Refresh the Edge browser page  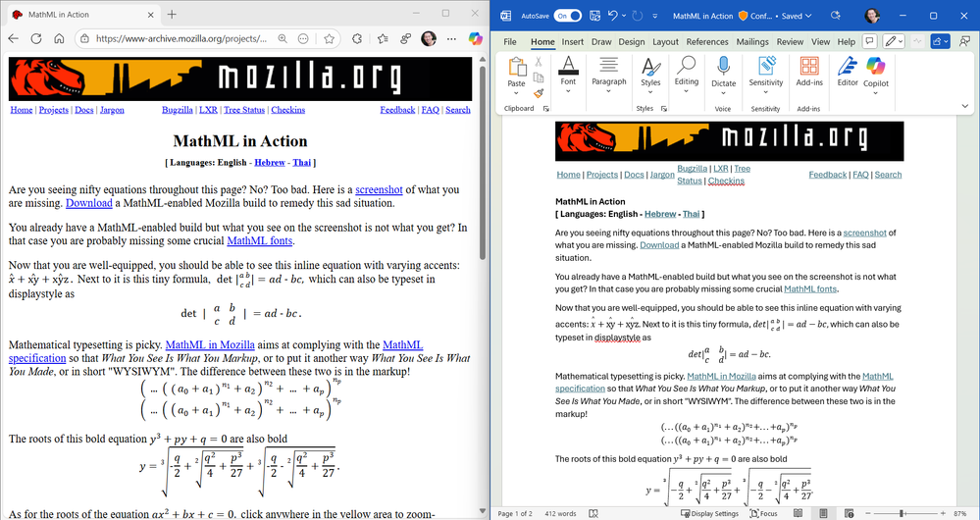[x=36, y=38]
